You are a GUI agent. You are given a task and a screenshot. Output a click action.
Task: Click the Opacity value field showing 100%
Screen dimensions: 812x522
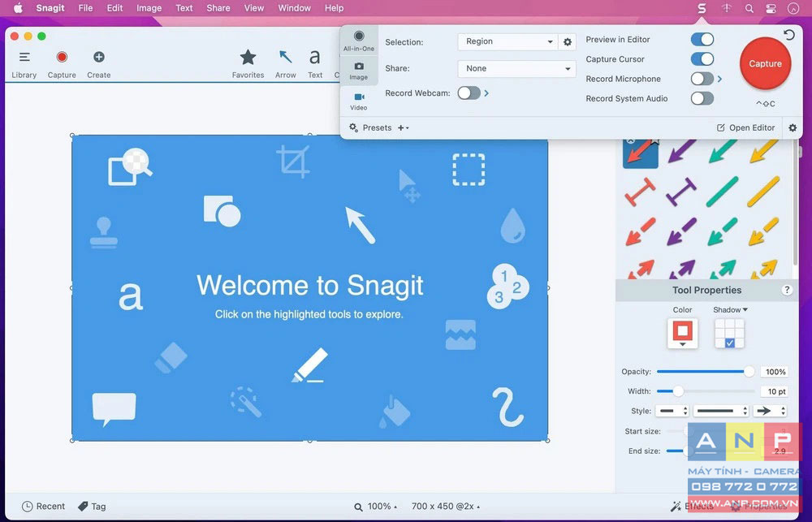(x=774, y=372)
